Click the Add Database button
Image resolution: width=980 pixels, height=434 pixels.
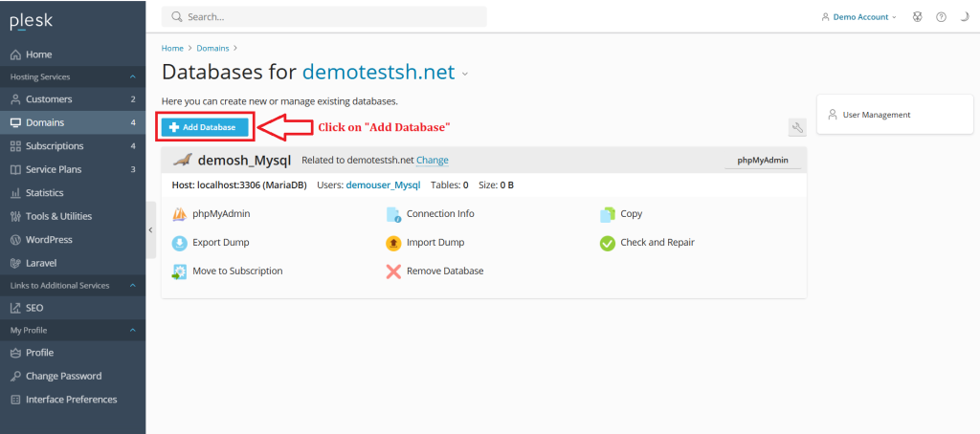click(205, 127)
